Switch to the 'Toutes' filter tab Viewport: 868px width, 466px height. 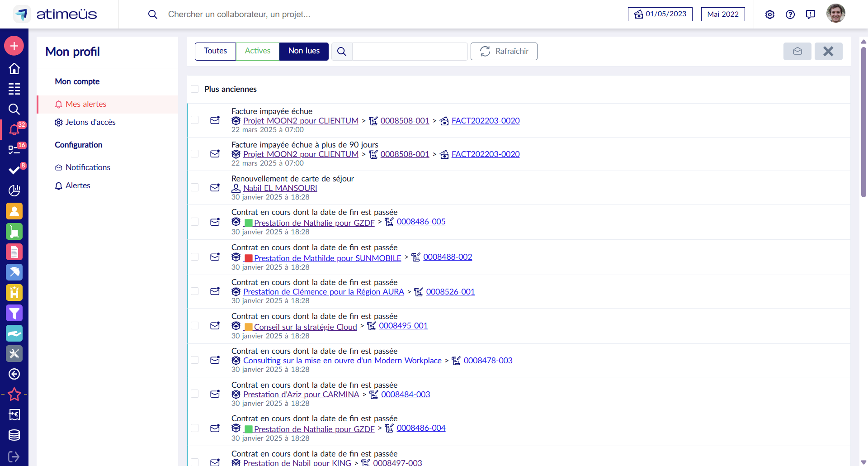215,51
